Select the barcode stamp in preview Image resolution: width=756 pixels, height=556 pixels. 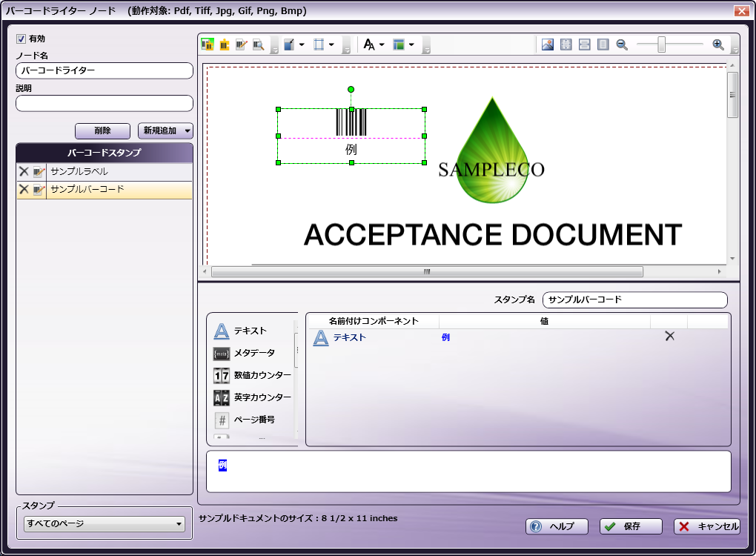coord(351,136)
